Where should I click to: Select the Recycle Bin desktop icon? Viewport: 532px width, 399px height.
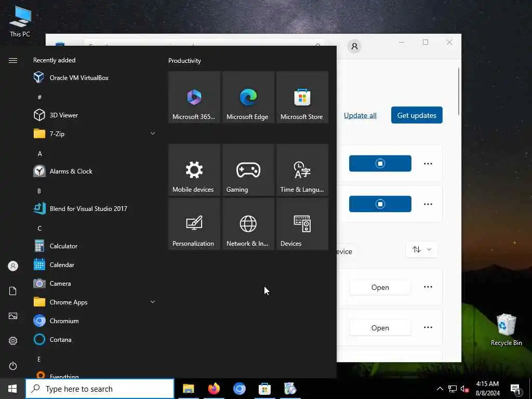tap(506, 329)
